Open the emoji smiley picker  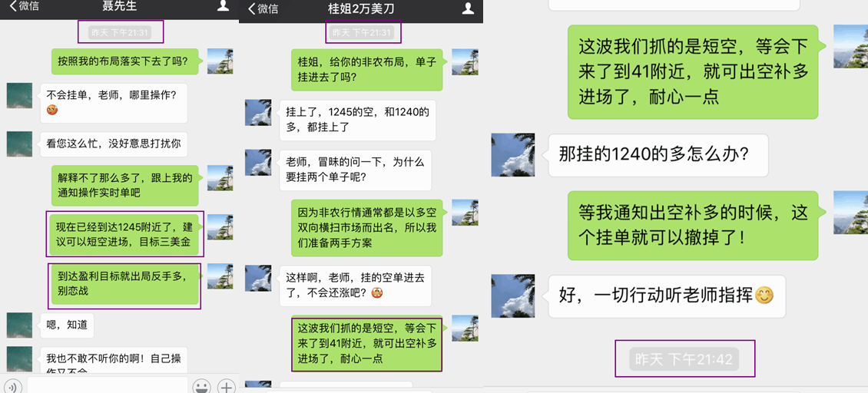click(201, 386)
